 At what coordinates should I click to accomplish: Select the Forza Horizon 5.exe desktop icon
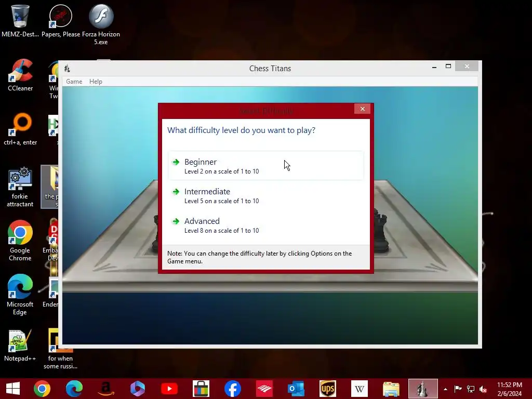101,24
